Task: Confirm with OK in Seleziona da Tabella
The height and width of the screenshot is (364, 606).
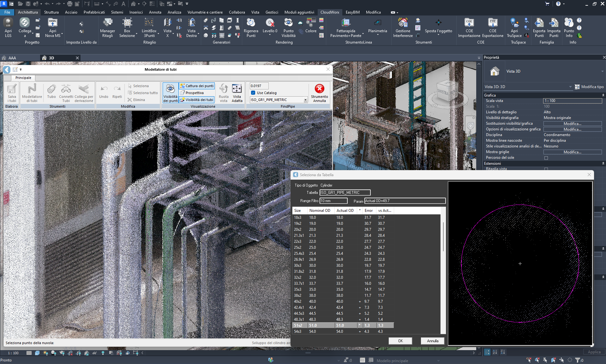Action: (400, 341)
